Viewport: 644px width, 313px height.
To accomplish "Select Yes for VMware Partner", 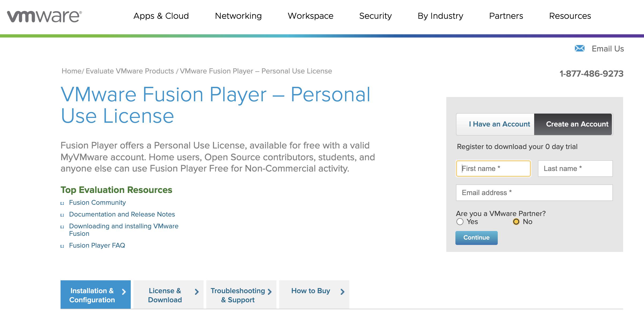I will point(460,222).
